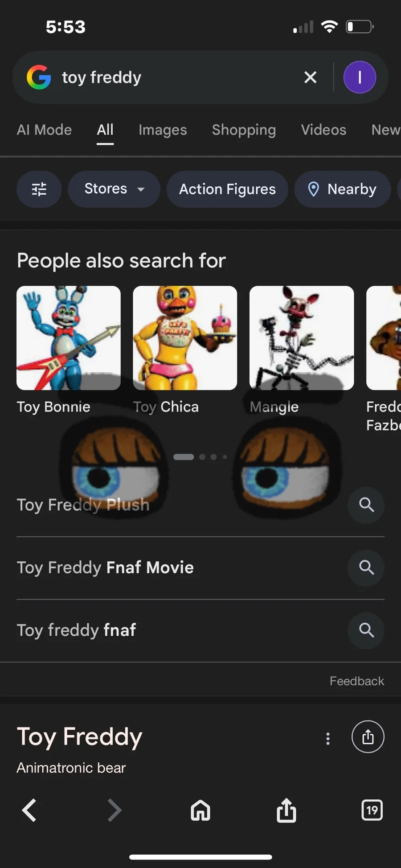Switch to the Images tab
This screenshot has width=401, height=868.
(163, 130)
